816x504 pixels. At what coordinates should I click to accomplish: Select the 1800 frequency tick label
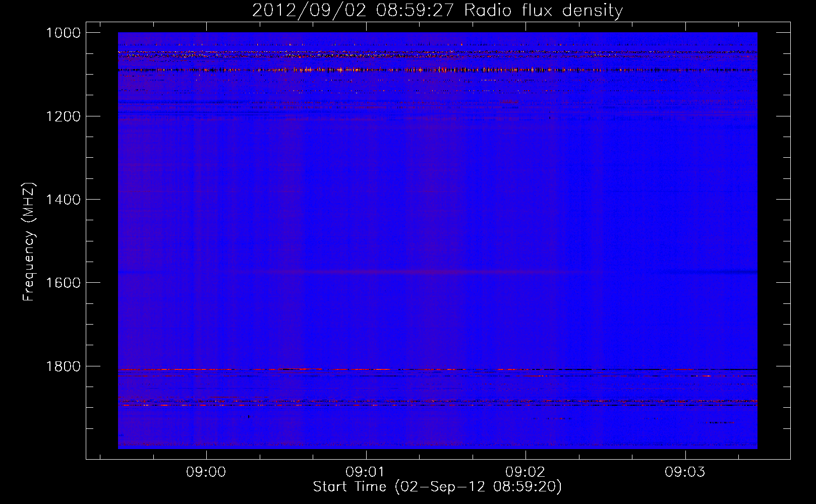click(63, 366)
